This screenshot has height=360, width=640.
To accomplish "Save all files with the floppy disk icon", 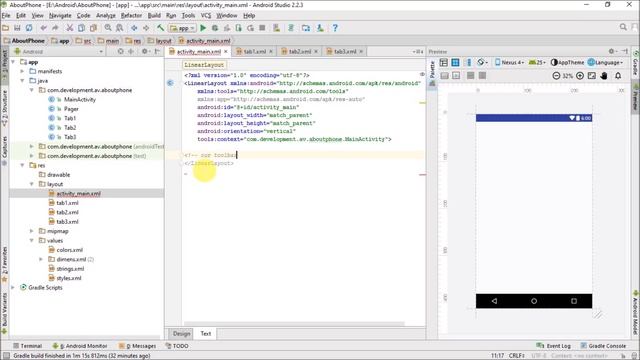I will (17, 28).
